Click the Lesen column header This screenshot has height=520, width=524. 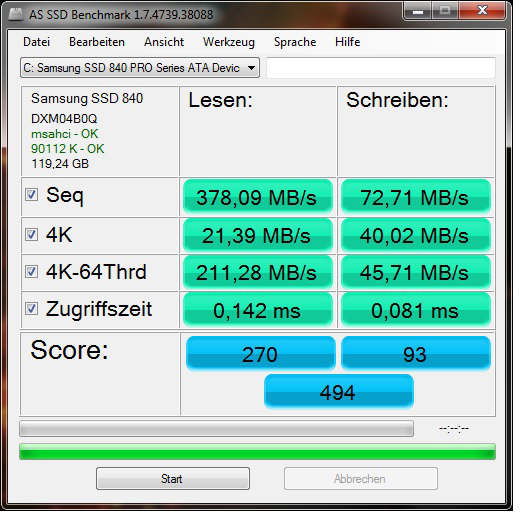(221, 100)
